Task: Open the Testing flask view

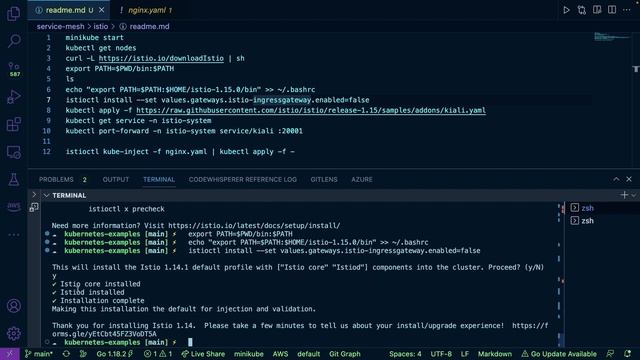Action: coord(13,180)
